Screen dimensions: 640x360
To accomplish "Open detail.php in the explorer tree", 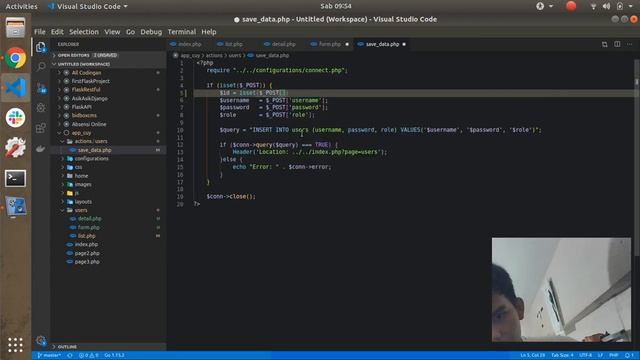I will point(89,219).
